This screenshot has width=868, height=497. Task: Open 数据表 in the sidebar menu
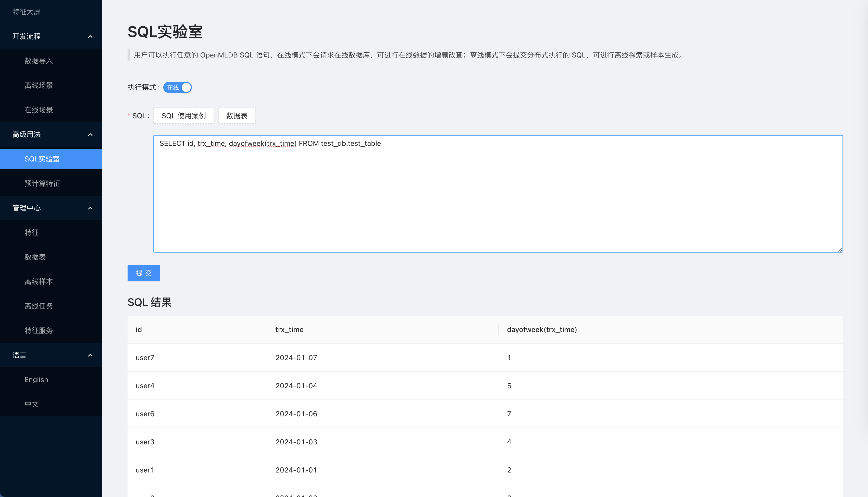tap(51, 257)
